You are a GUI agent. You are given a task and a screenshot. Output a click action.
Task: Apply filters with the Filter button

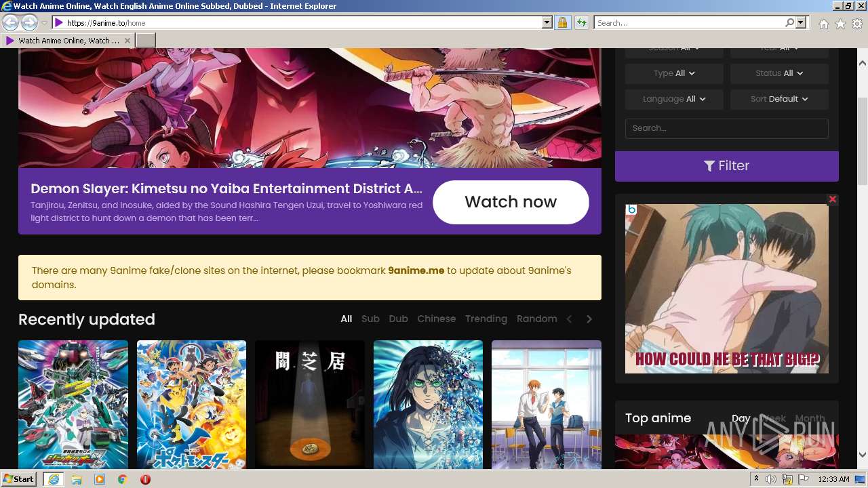click(727, 166)
